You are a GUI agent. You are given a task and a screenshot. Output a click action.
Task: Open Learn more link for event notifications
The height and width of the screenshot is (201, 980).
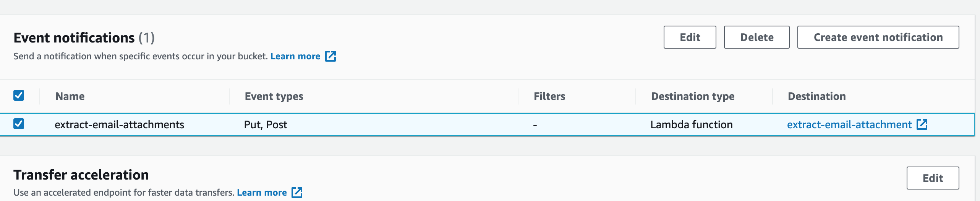click(295, 56)
